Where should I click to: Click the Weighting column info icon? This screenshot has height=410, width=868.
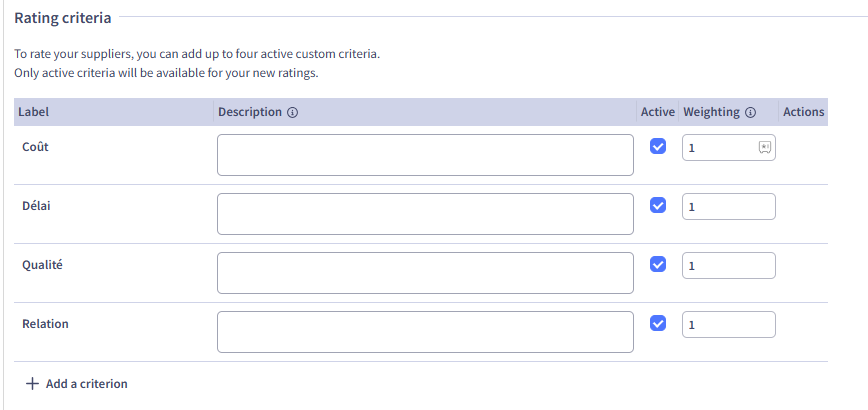[x=750, y=113]
